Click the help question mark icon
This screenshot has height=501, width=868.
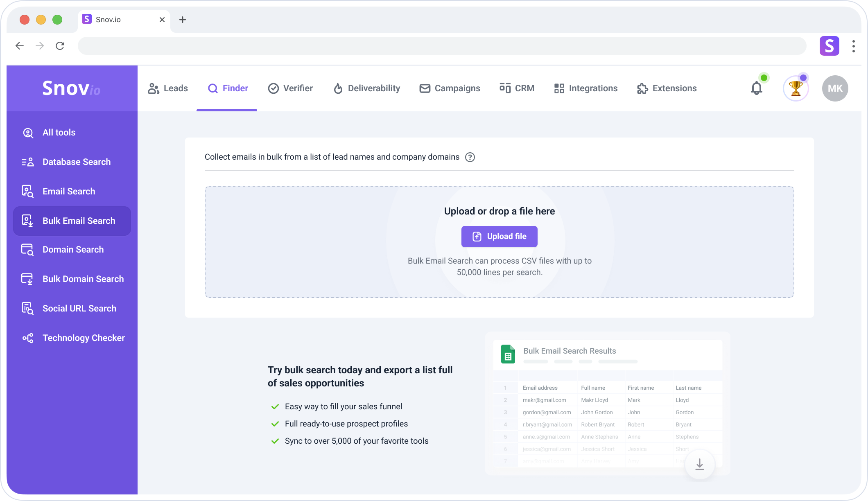[x=470, y=157]
